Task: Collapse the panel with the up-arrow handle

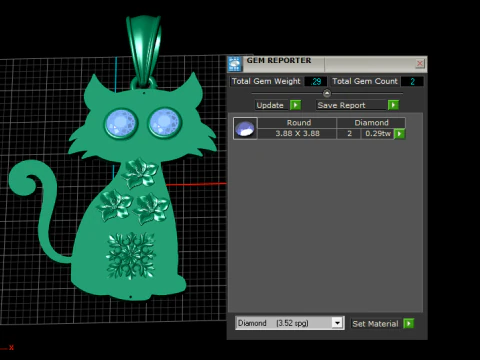Action: [x=327, y=93]
